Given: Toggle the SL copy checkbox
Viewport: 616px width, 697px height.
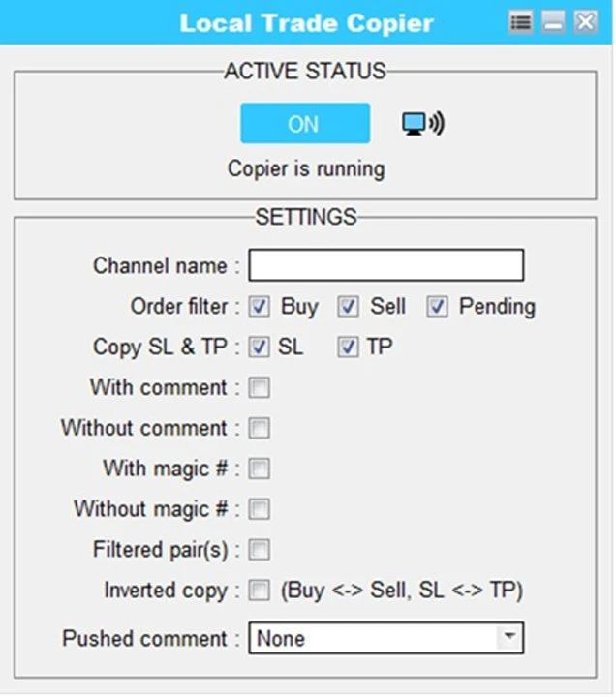Looking at the screenshot, I should point(259,348).
